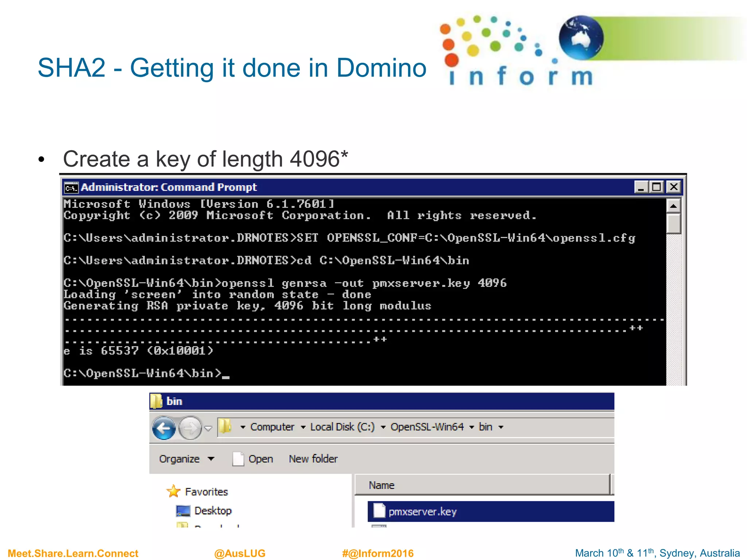Click the Favorites star icon
Viewport: 747px width, 560px height.
tap(173, 491)
